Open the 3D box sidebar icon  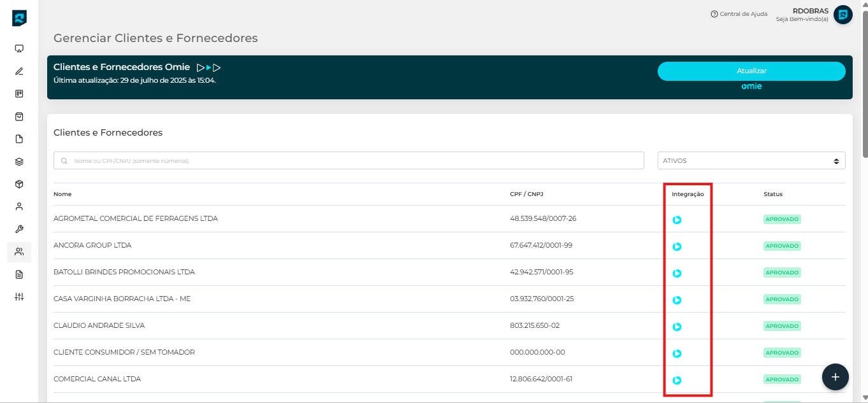(19, 184)
